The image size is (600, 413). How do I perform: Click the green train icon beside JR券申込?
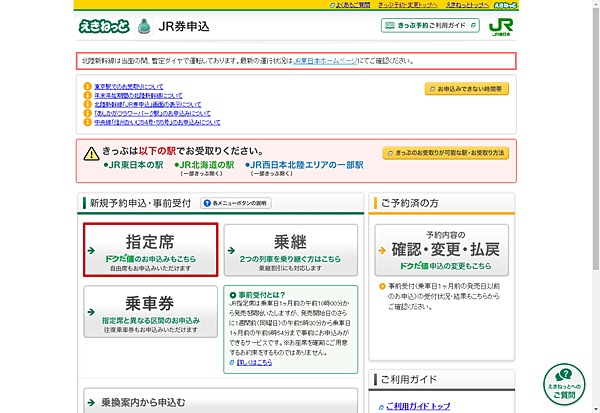click(x=144, y=26)
